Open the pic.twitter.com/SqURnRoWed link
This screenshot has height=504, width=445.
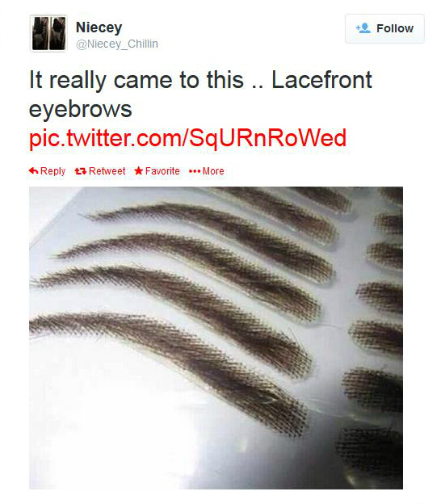[x=187, y=138]
